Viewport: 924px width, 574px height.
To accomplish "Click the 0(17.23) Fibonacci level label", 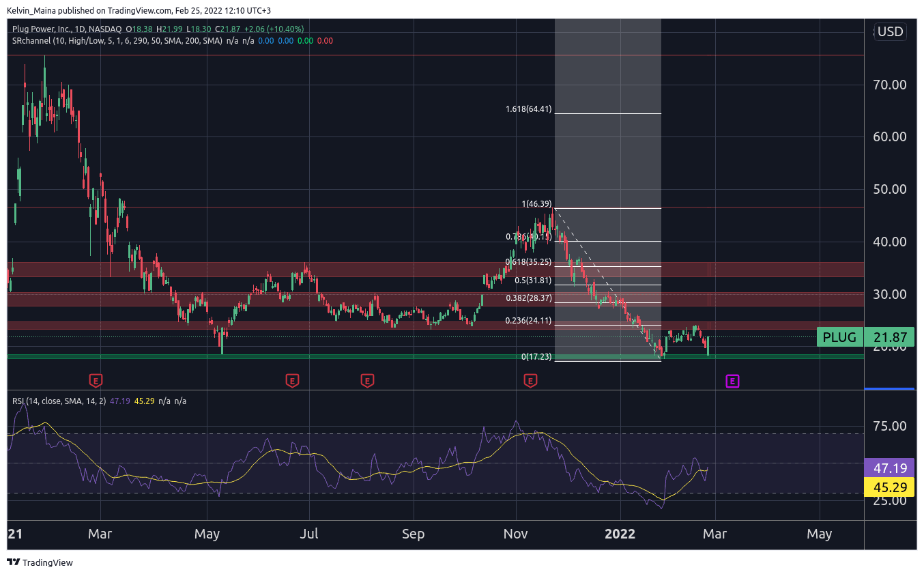I will click(x=536, y=356).
